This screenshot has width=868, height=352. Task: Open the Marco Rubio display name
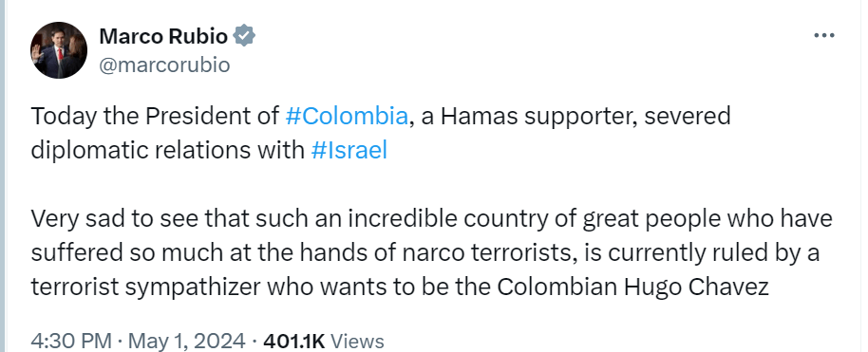point(163,36)
